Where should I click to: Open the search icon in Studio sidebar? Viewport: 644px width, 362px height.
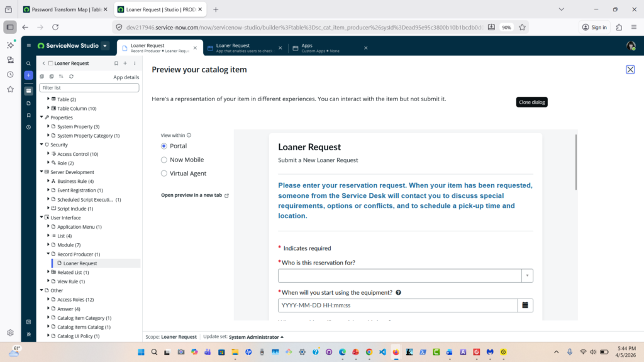(28, 63)
